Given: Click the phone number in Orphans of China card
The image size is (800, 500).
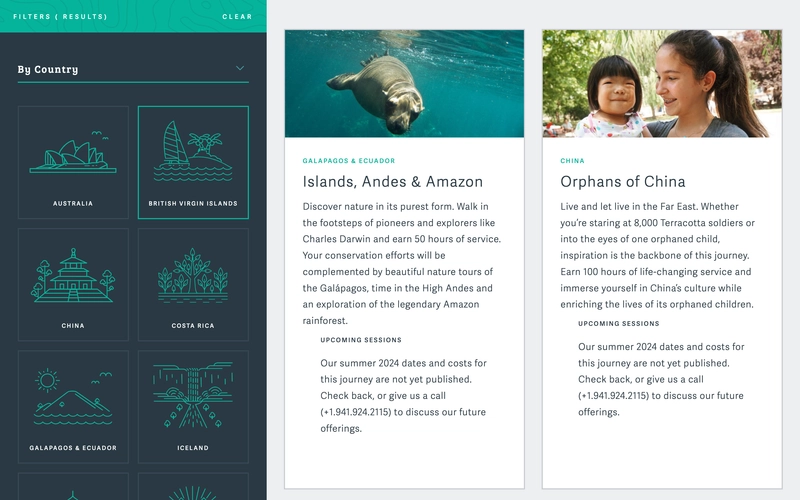Looking at the screenshot, I should click(613, 396).
